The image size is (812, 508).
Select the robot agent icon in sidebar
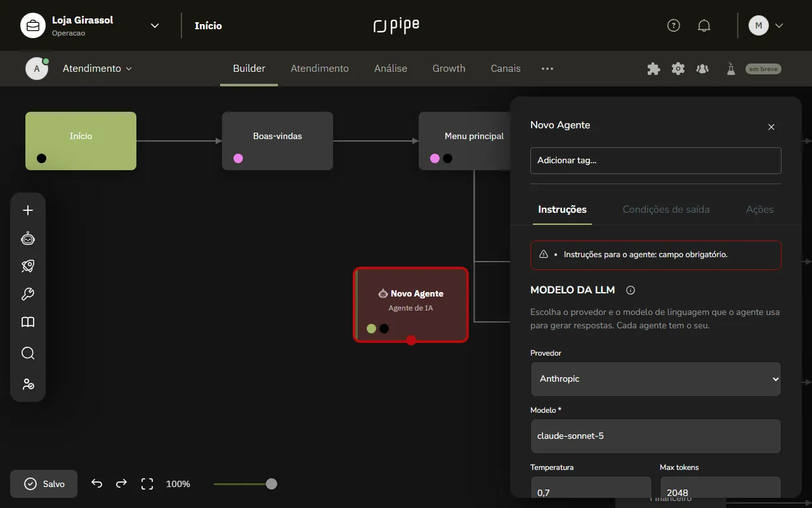click(28, 239)
